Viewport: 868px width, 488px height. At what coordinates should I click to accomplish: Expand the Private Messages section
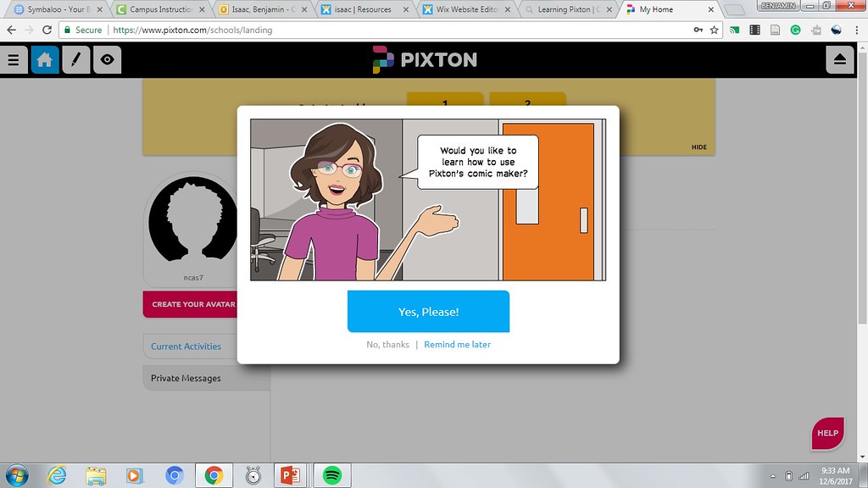pos(185,378)
